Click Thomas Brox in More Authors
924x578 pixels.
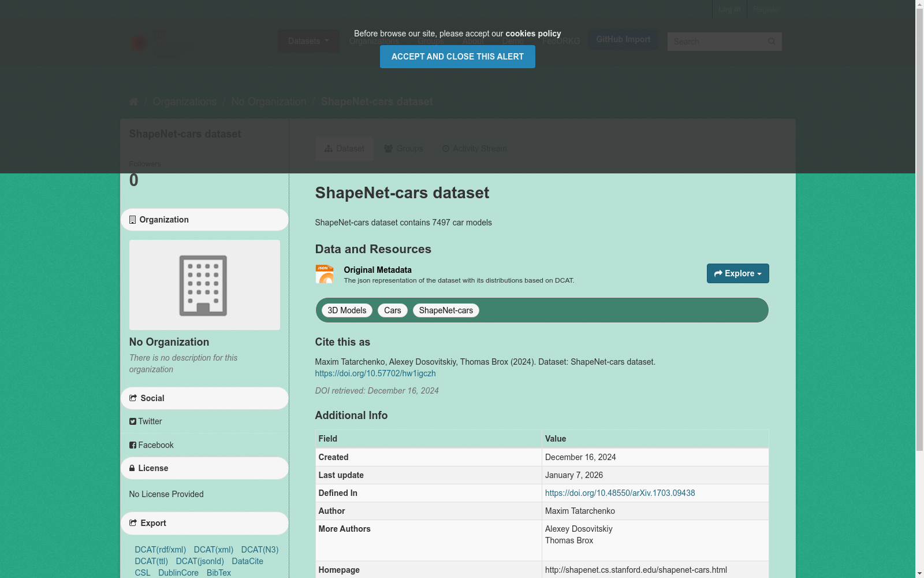click(569, 540)
